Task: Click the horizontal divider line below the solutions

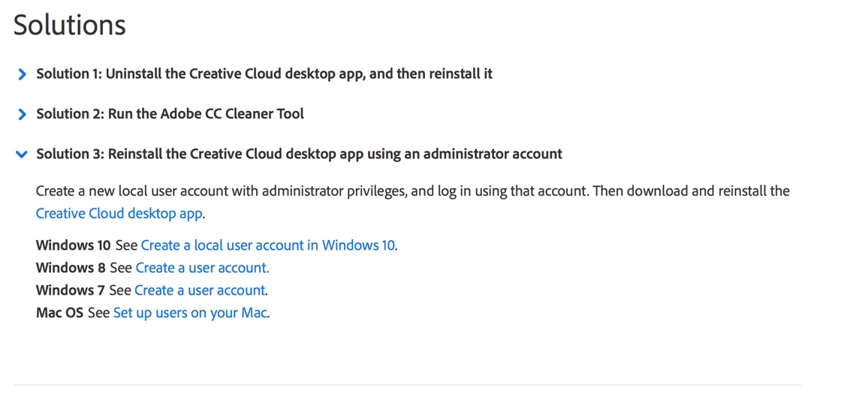Action: coord(407,385)
